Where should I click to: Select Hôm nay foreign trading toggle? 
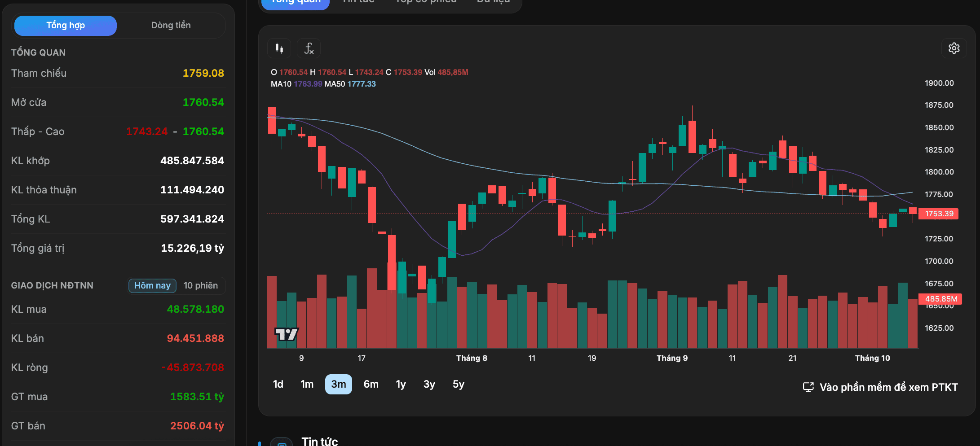152,286
